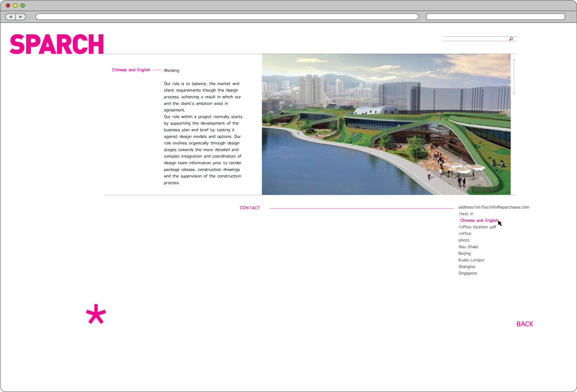
Task: Click the waterfront building rendering image
Action: click(x=386, y=124)
